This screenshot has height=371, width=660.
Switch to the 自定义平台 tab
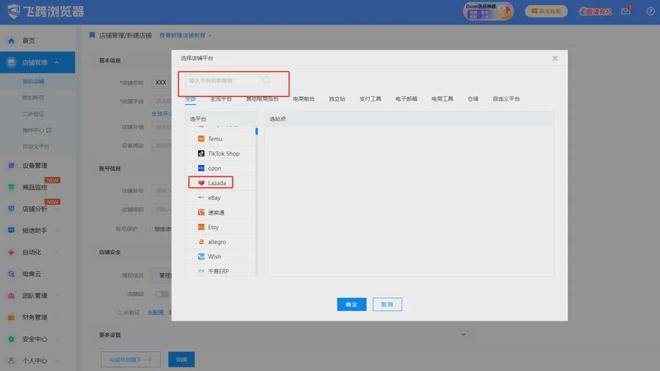[506, 99]
